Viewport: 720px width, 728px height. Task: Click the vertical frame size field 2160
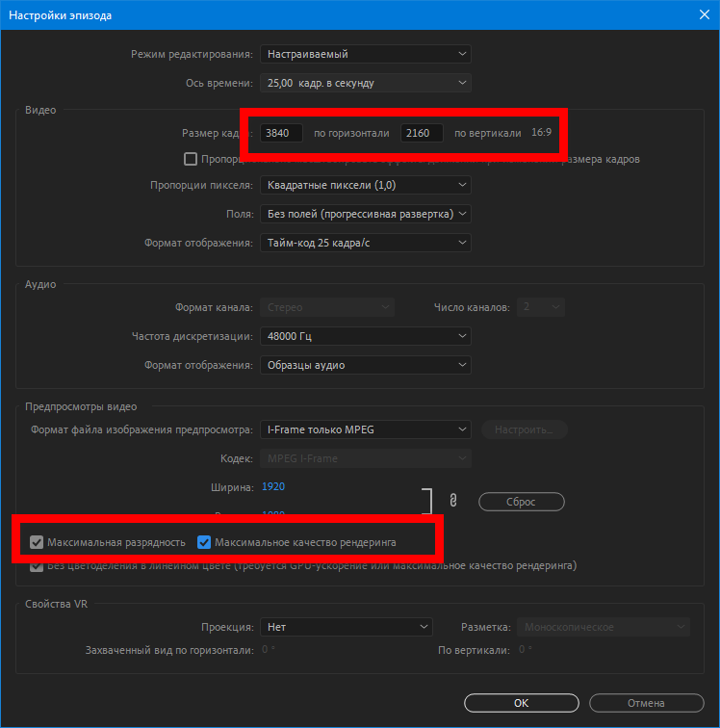click(422, 133)
